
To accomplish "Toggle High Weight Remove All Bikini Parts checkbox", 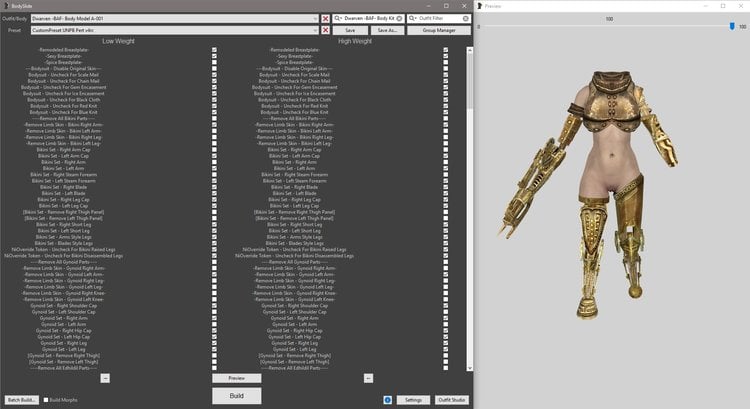I will click(446, 119).
